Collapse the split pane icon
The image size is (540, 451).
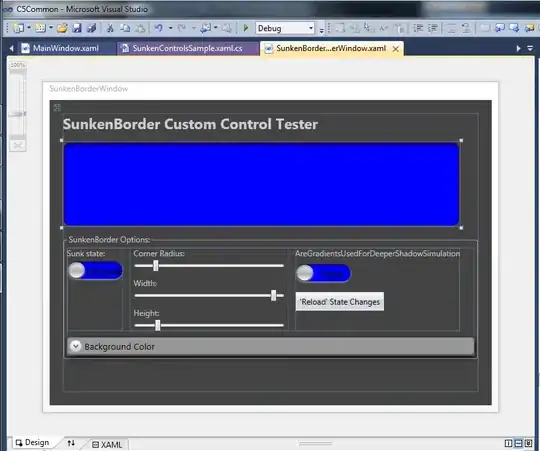(528, 443)
